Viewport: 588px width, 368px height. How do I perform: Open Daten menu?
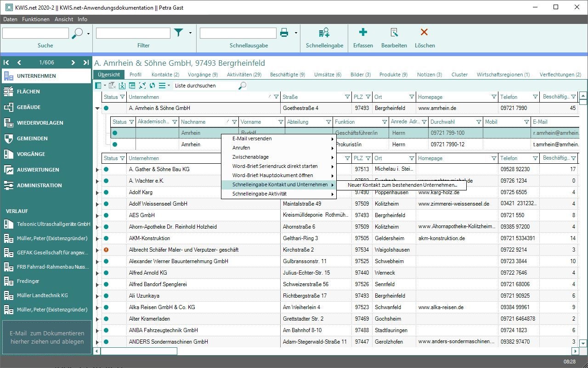click(x=10, y=19)
